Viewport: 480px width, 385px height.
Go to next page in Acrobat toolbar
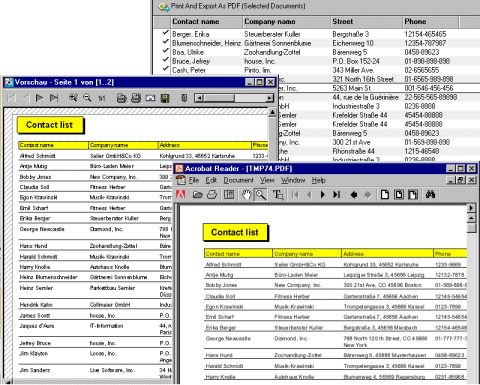point(322,195)
